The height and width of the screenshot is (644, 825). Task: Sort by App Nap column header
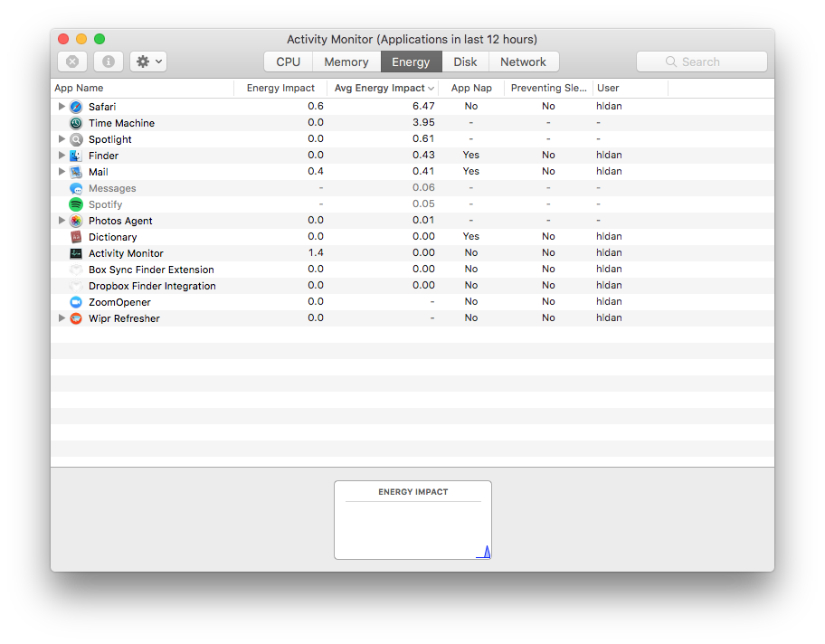click(471, 88)
